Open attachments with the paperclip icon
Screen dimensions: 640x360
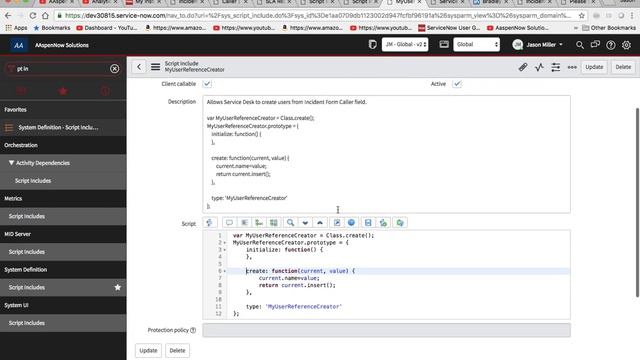[x=523, y=67]
